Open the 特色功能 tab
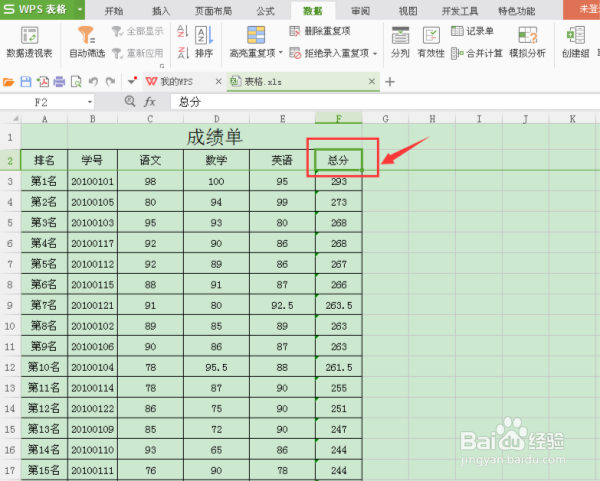Image resolution: width=600 pixels, height=481 pixels. pyautogui.click(x=517, y=11)
